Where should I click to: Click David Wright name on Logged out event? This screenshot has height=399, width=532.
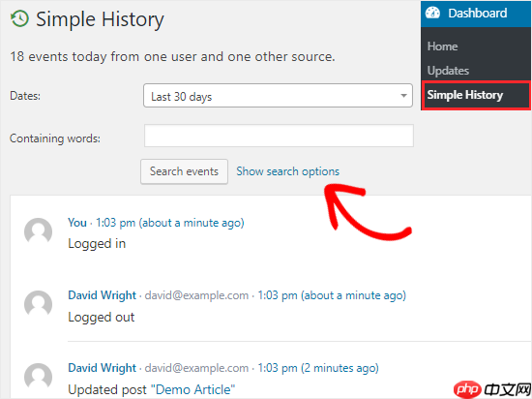103,295
